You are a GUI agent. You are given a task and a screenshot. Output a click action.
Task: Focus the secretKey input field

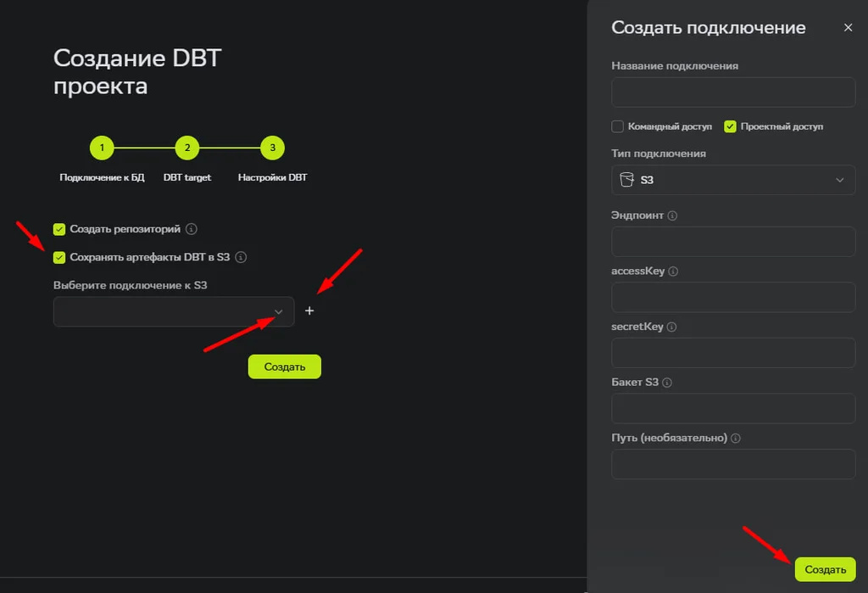pyautogui.click(x=733, y=352)
